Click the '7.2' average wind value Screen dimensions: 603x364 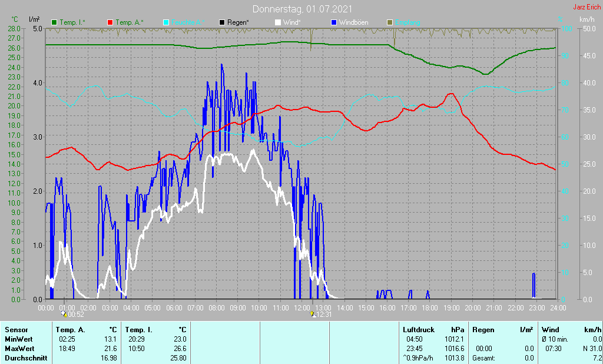(598, 358)
